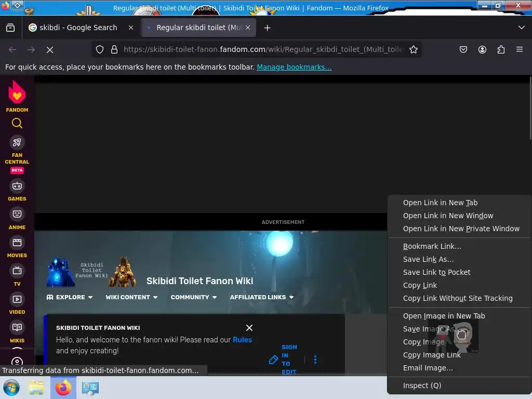Open Firefox View icon left of tabs

point(10,28)
